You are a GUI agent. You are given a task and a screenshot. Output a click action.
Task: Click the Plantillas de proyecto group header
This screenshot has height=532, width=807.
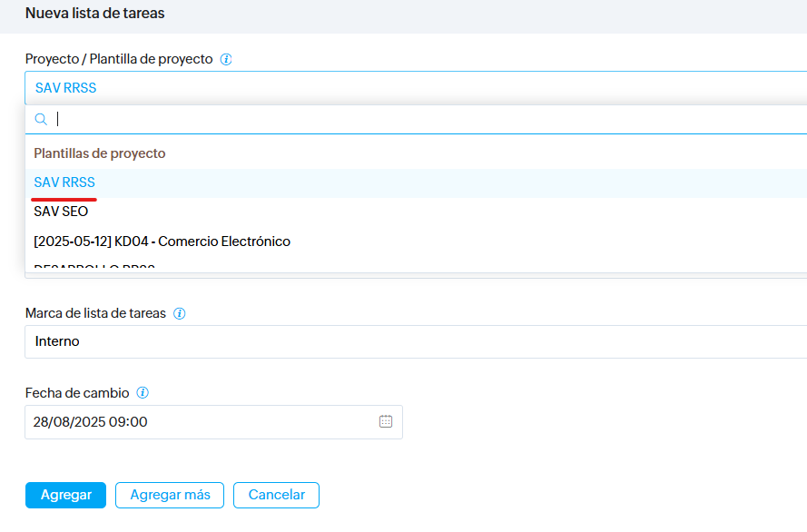[100, 153]
